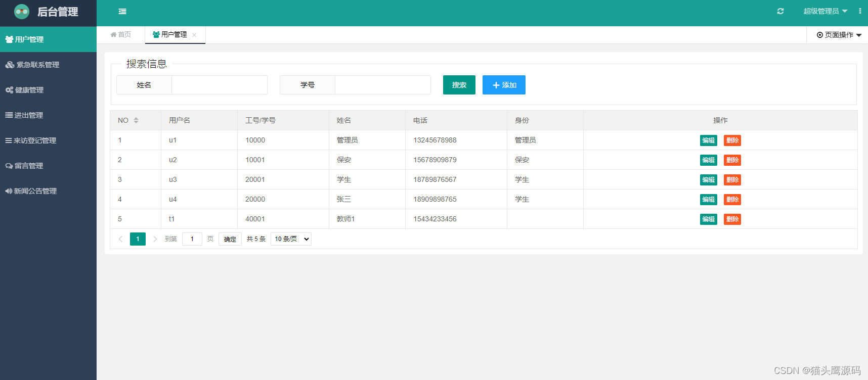
Task: Open 健康管理 in the sidebar
Action: click(48, 90)
